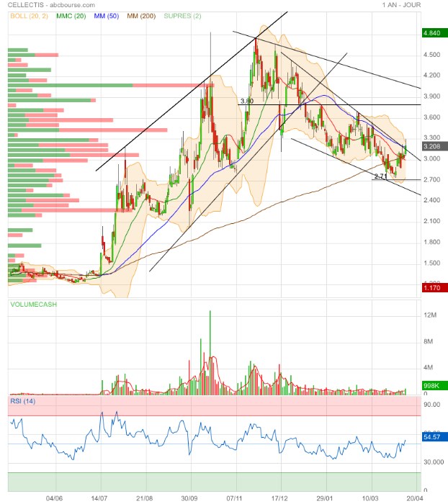Click the blue 54.57 RSI value tag
The image size is (448, 504).
click(x=435, y=437)
